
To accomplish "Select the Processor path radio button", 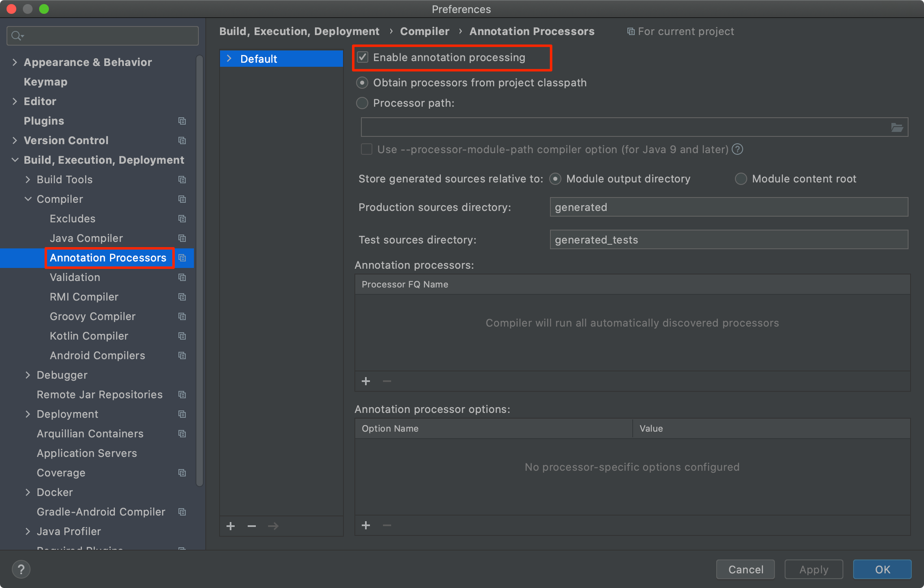I will click(362, 103).
